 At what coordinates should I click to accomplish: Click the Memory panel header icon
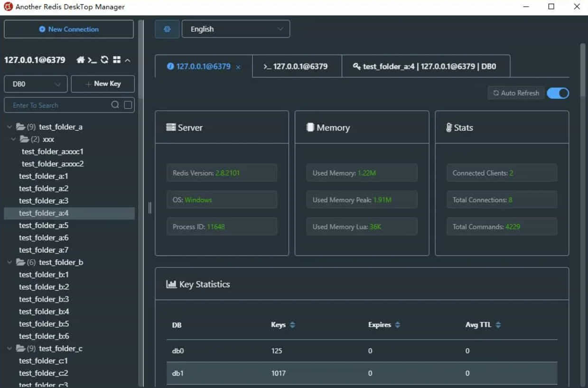click(310, 127)
